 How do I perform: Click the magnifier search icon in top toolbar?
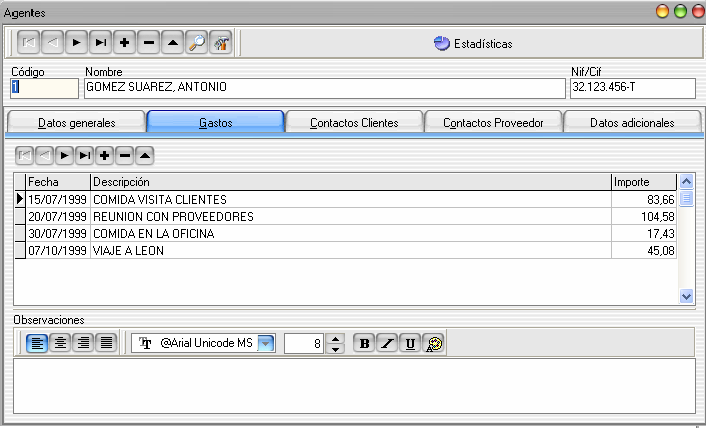tap(197, 43)
